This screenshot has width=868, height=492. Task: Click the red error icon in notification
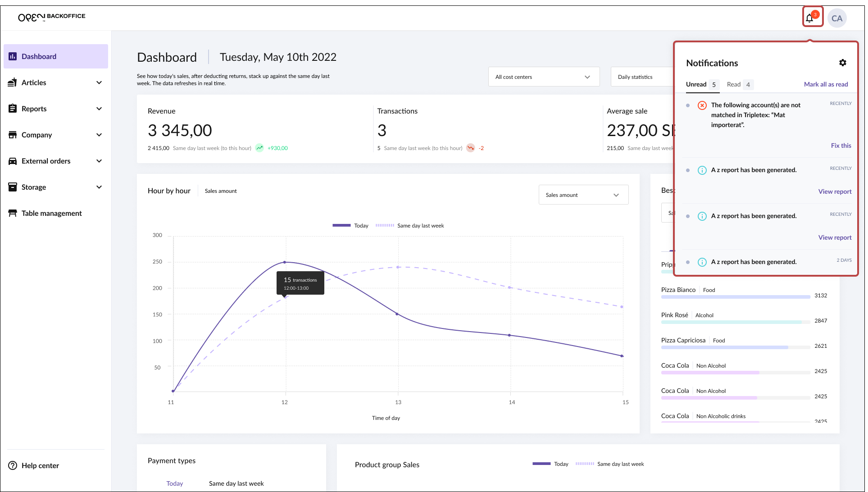(702, 105)
